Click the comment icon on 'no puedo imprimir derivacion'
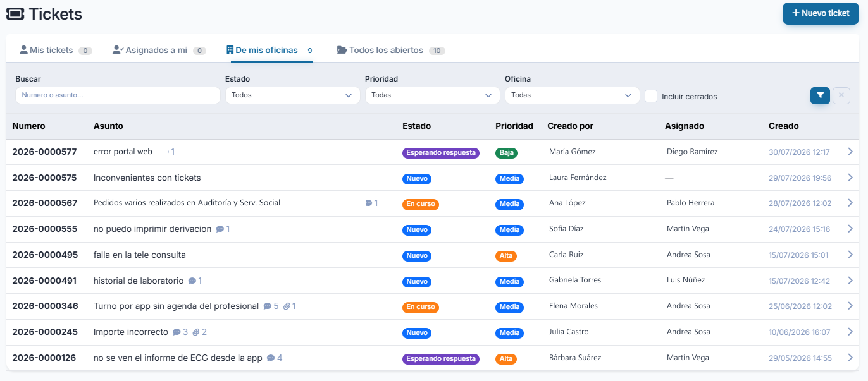The image size is (868, 381). [x=220, y=229]
